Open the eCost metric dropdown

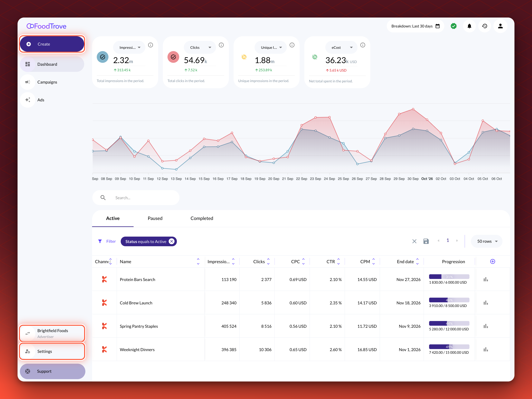tap(341, 47)
